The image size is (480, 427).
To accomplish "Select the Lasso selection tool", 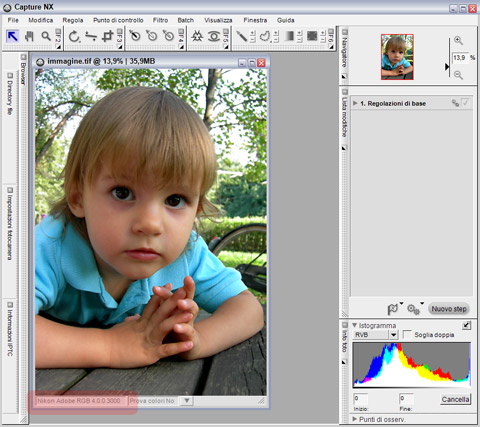I will pyautogui.click(x=265, y=36).
